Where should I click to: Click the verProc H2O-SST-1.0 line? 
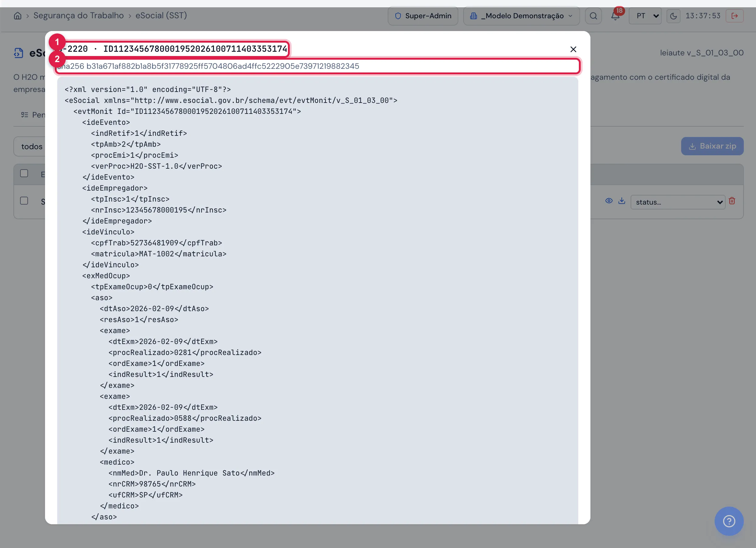pos(156,166)
